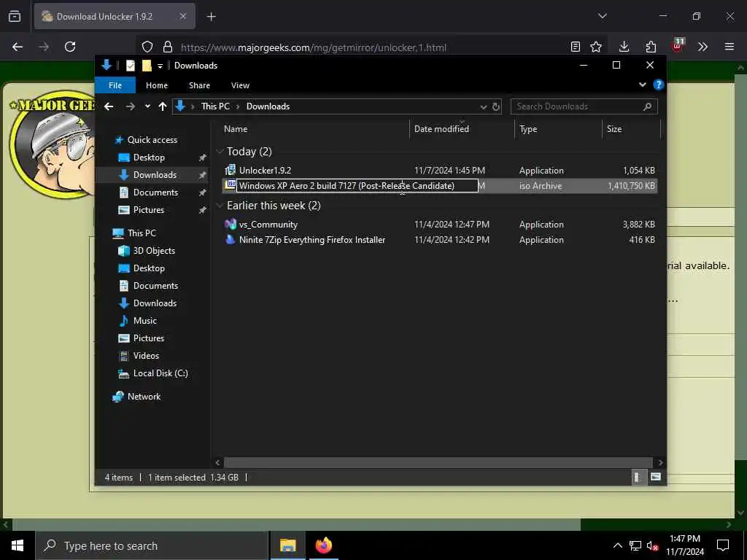Open Firefox downloads panel icon
747x560 pixels.
click(624, 47)
